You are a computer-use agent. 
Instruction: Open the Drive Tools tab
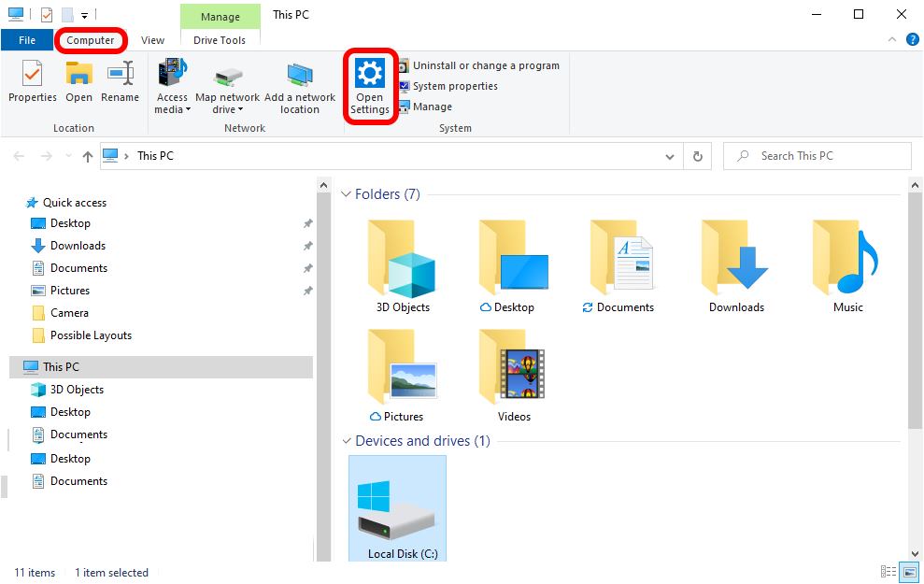click(220, 40)
